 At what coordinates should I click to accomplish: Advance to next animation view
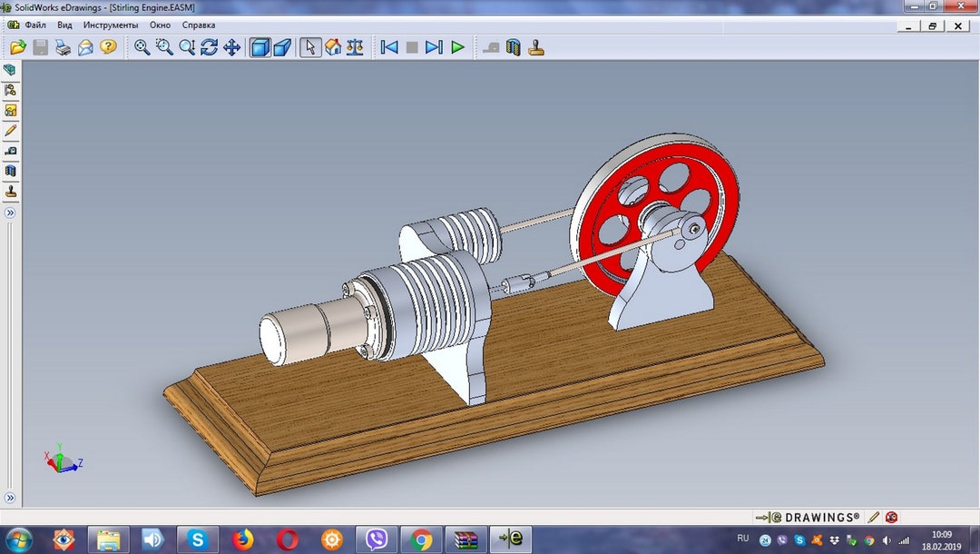[434, 47]
